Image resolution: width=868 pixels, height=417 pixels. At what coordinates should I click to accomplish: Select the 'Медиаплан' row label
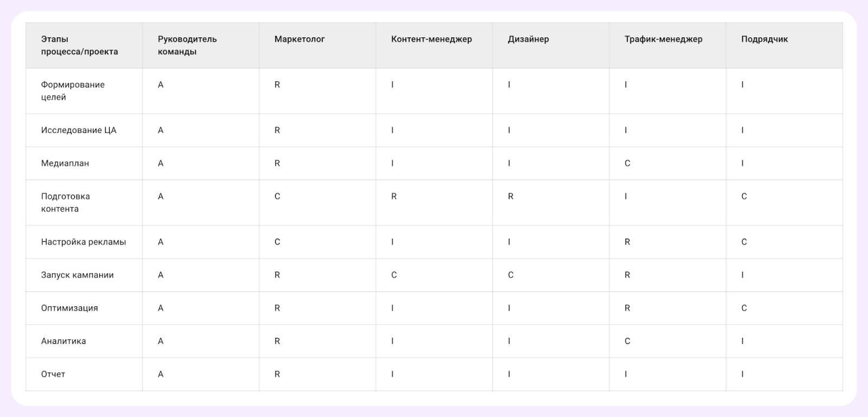65,163
